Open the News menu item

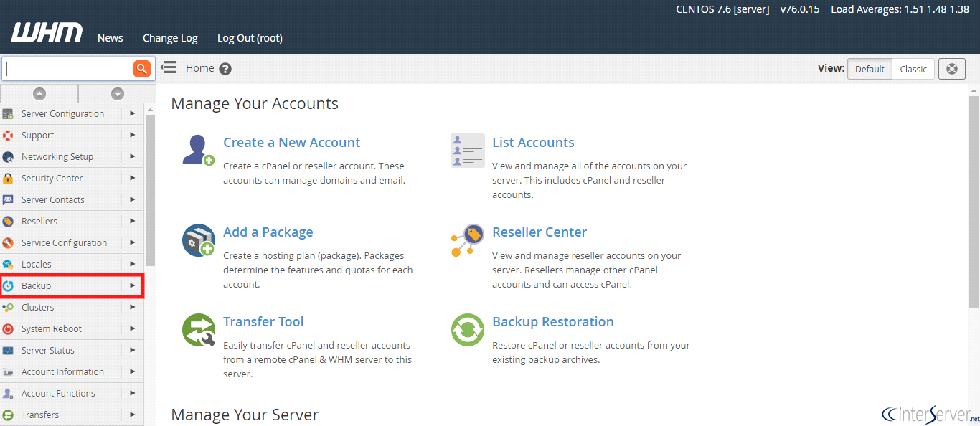[110, 38]
